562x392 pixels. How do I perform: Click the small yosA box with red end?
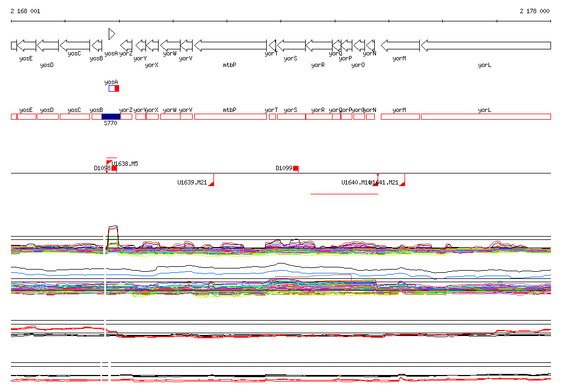114,88
